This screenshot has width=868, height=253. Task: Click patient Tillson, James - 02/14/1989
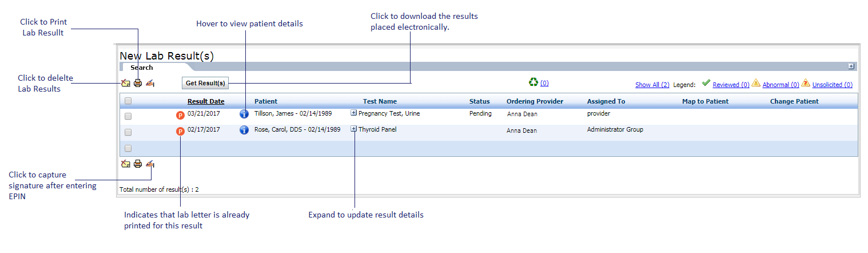coord(293,113)
